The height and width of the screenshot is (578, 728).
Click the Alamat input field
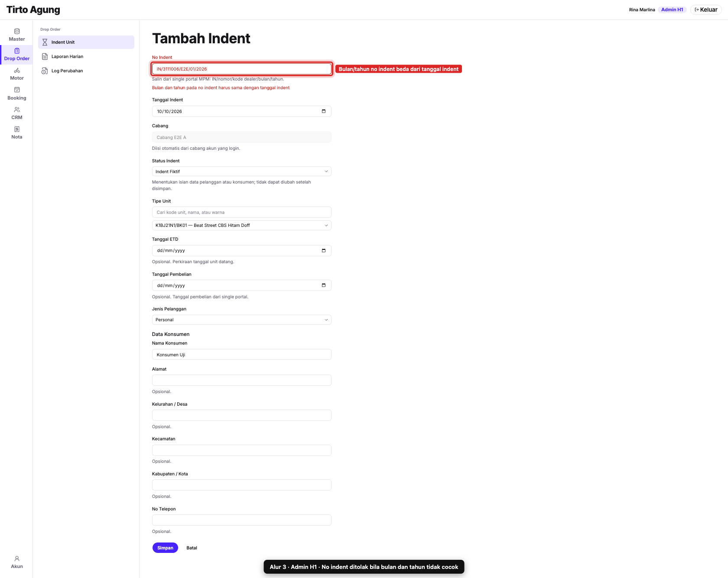(x=242, y=380)
